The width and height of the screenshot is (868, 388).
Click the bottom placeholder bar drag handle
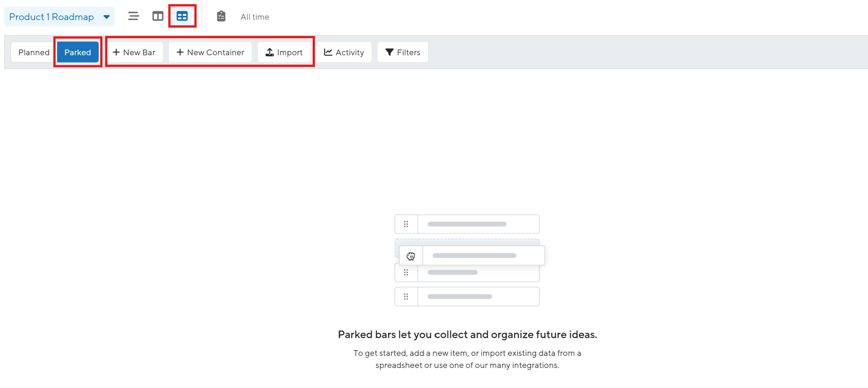[x=406, y=296]
